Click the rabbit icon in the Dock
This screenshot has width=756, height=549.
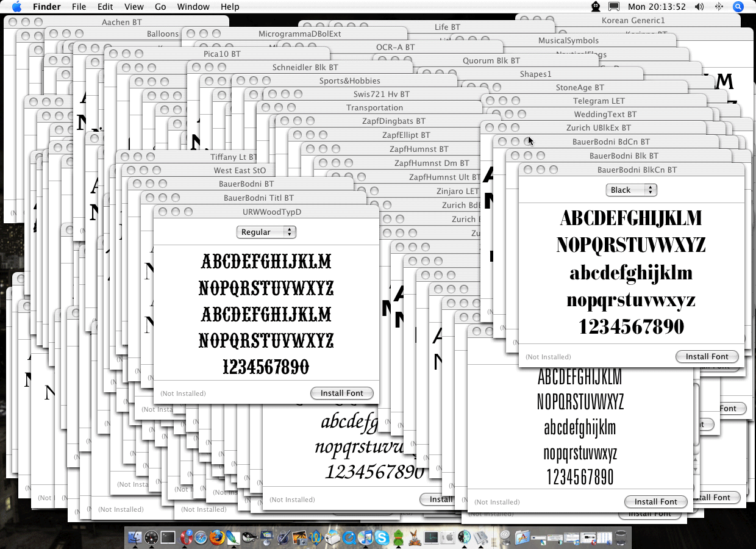pos(415,538)
